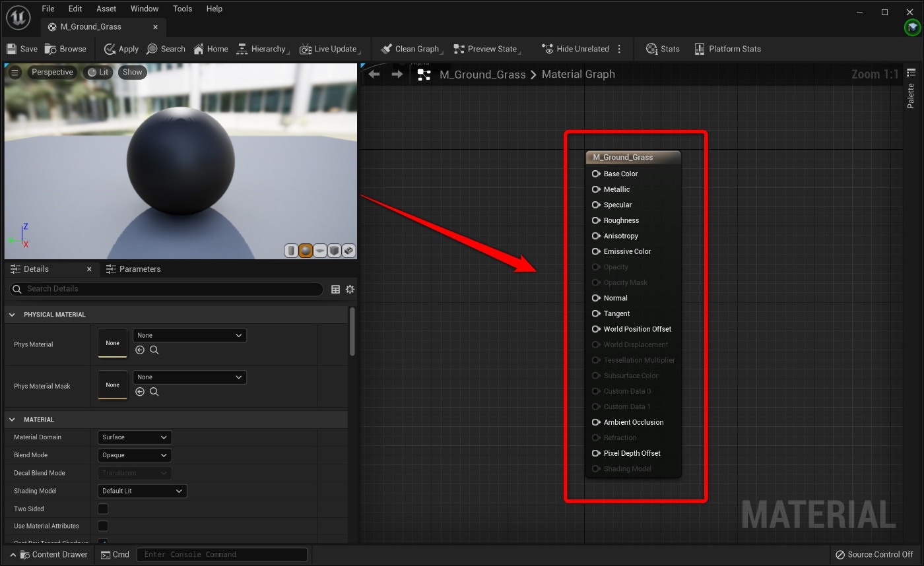Activate Hide Unrelated nodes
Screen dimensions: 924x566
pos(575,48)
